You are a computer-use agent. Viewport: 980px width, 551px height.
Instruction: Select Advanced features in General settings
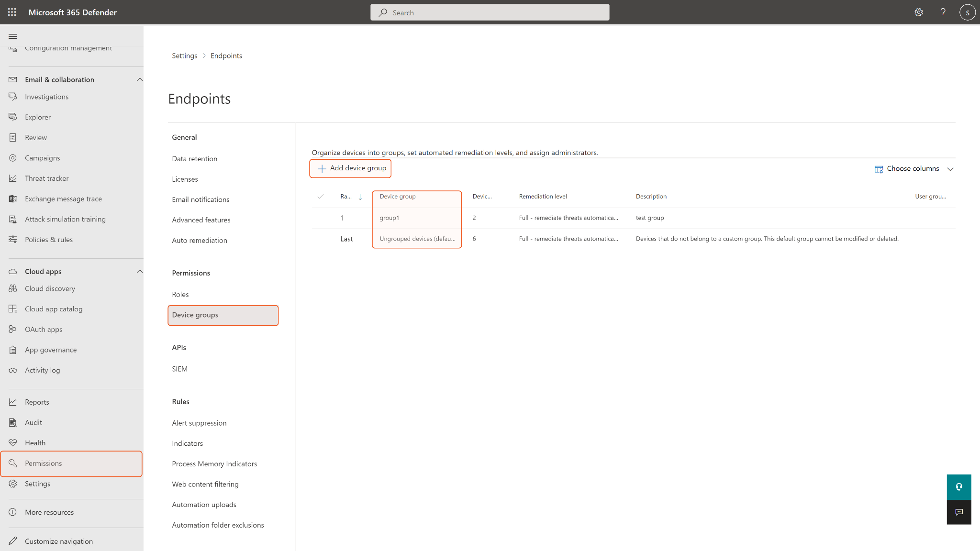click(201, 220)
